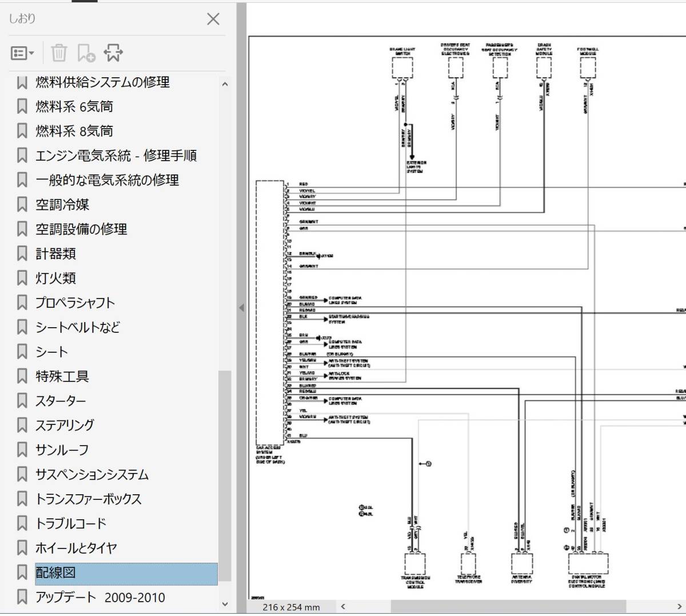Viewport: 686px width, 616px height.
Task: Click the TRANSMISSION CONTROL MODULE box
Action: 415,565
